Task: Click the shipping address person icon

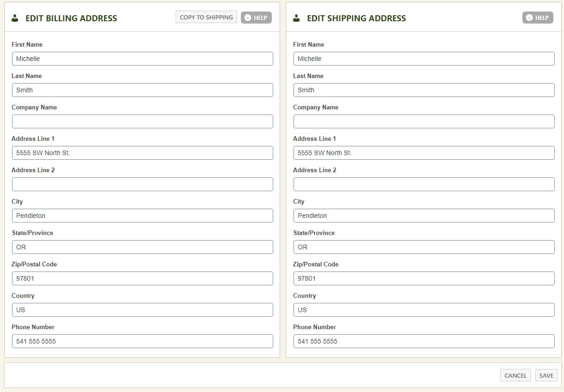Action: (297, 18)
